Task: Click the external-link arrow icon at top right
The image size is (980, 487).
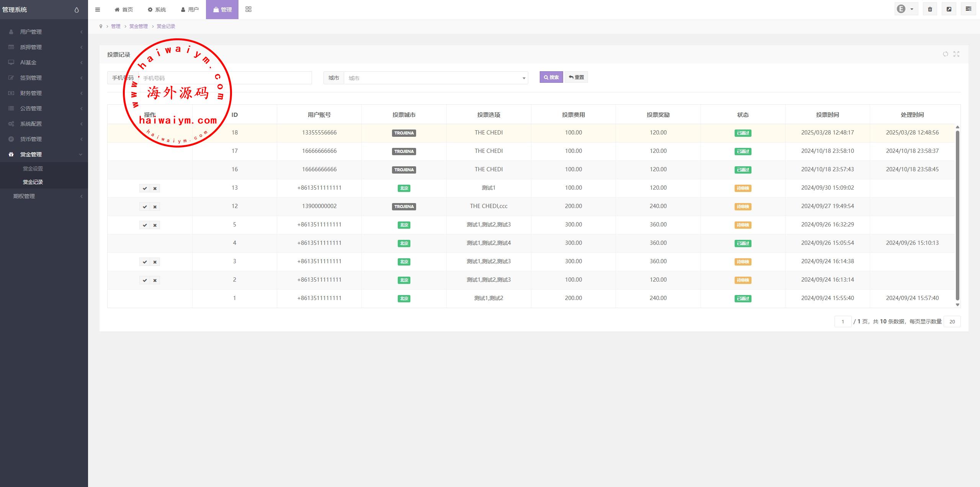Action: coord(949,9)
